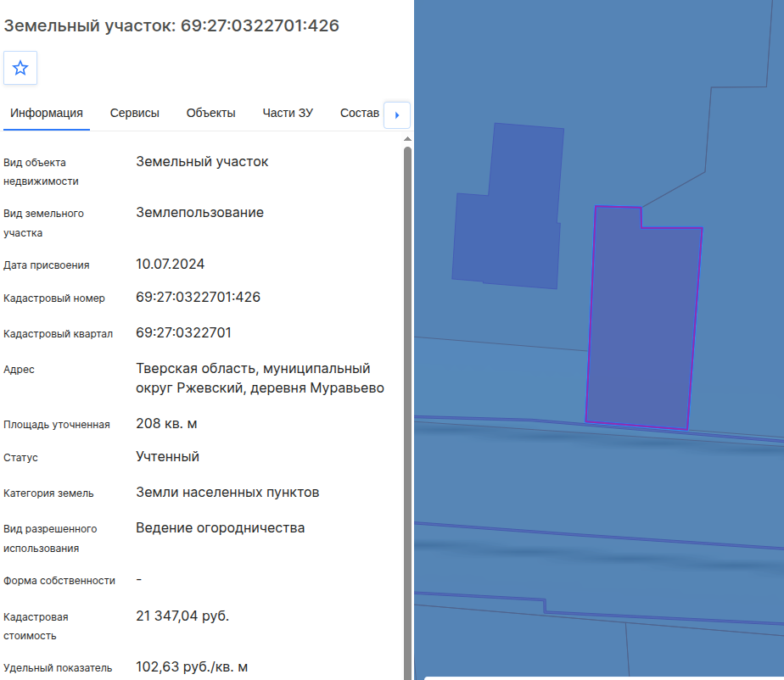Click label Кадастровый квартал
The image size is (784, 680).
click(x=58, y=334)
